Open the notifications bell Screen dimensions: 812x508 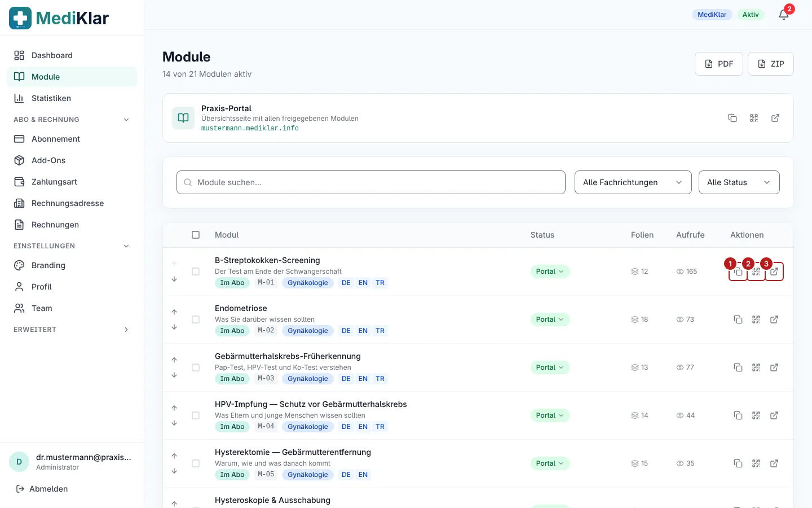pos(784,15)
